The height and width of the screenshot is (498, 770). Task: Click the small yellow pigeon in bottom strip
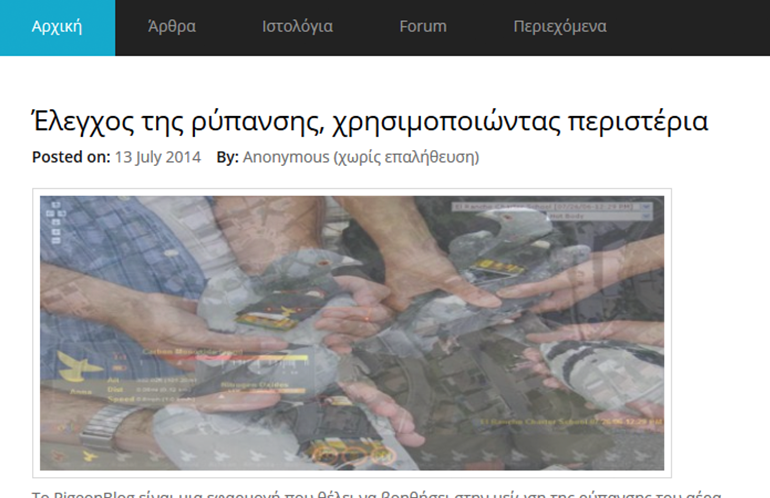pos(89,456)
